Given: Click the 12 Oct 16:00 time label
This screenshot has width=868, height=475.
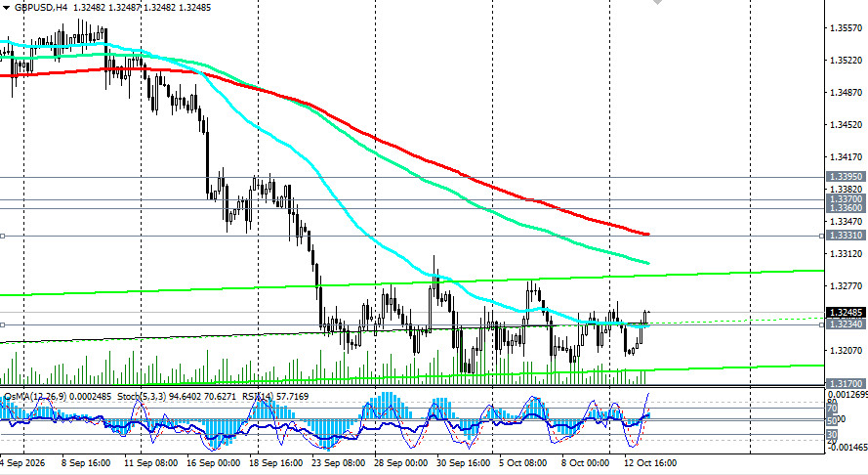Looking at the screenshot, I should (650, 463).
